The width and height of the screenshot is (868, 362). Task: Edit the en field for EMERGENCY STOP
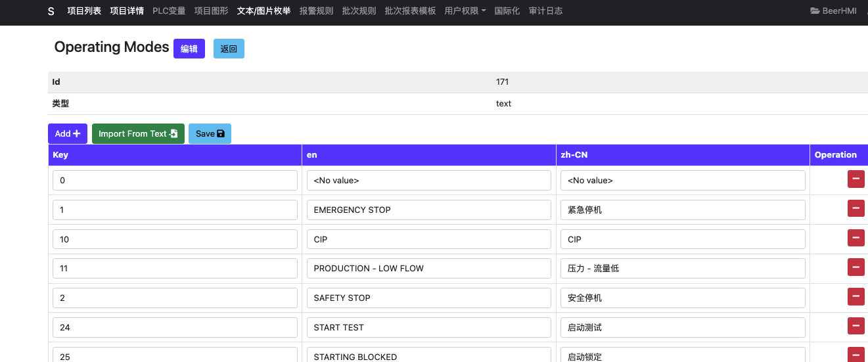point(428,210)
